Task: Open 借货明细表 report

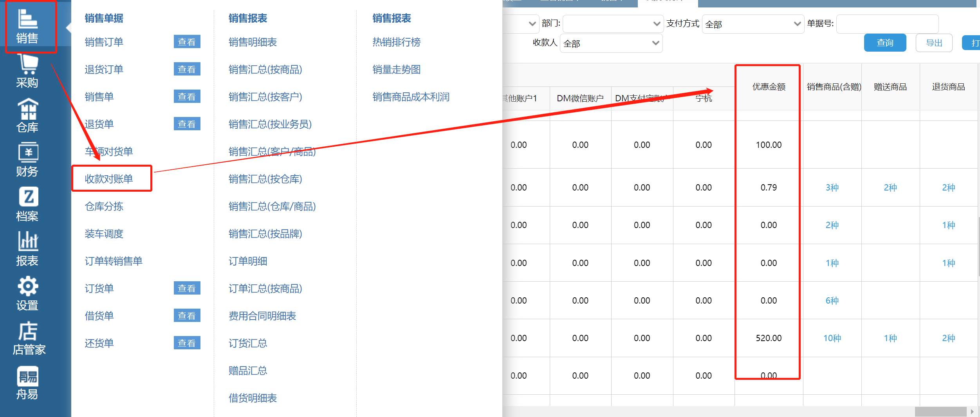Action: [253, 398]
